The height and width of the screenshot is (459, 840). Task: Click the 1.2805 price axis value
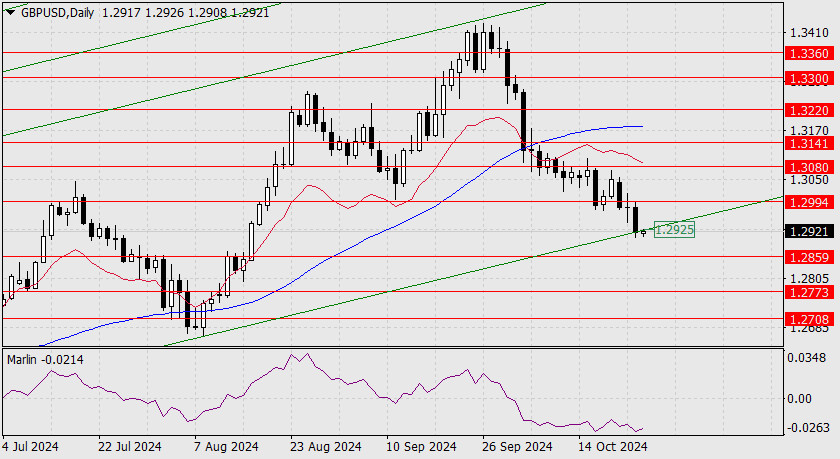pos(809,279)
